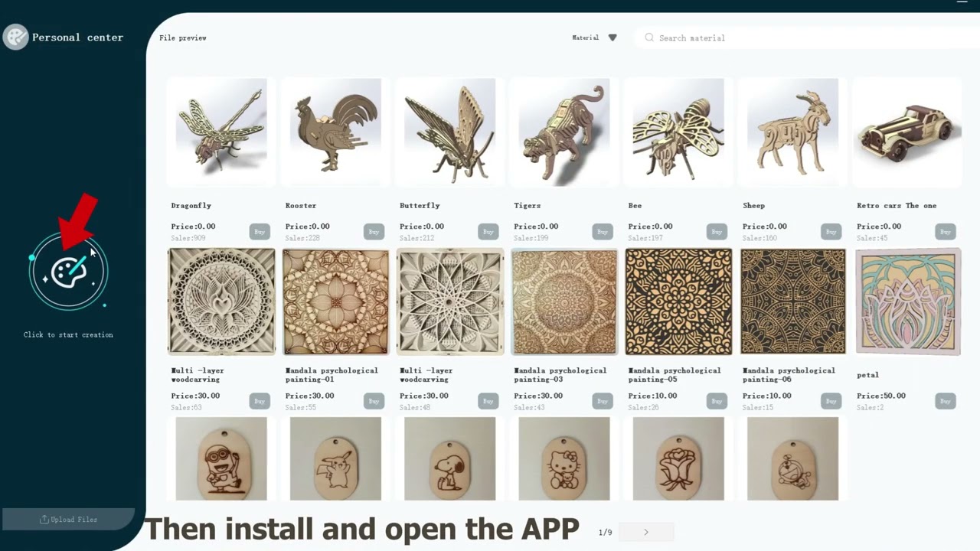The image size is (980, 551).
Task: Click the Search material input field
Action: (808, 37)
